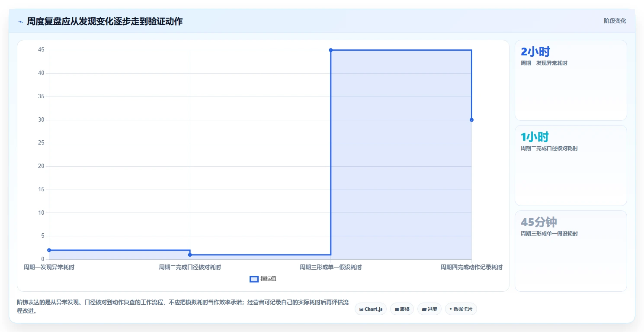This screenshot has height=332, width=644.
Task: Click the data point at 周期二完成口径核对耗时
Action: point(190,255)
